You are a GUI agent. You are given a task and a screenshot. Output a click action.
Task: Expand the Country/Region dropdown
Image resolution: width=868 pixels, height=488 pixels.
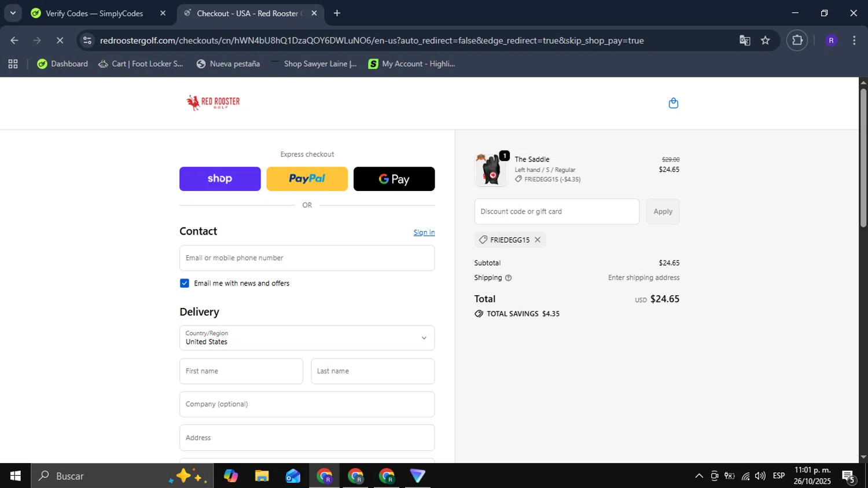click(307, 337)
